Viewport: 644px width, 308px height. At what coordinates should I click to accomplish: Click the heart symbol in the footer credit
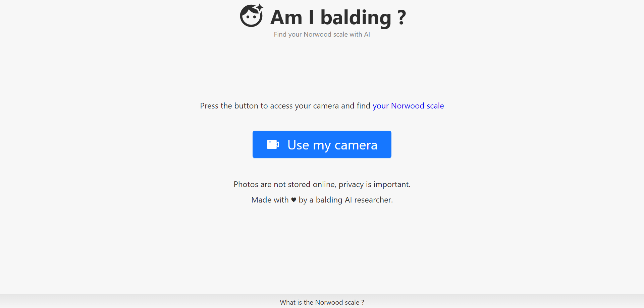click(x=293, y=200)
